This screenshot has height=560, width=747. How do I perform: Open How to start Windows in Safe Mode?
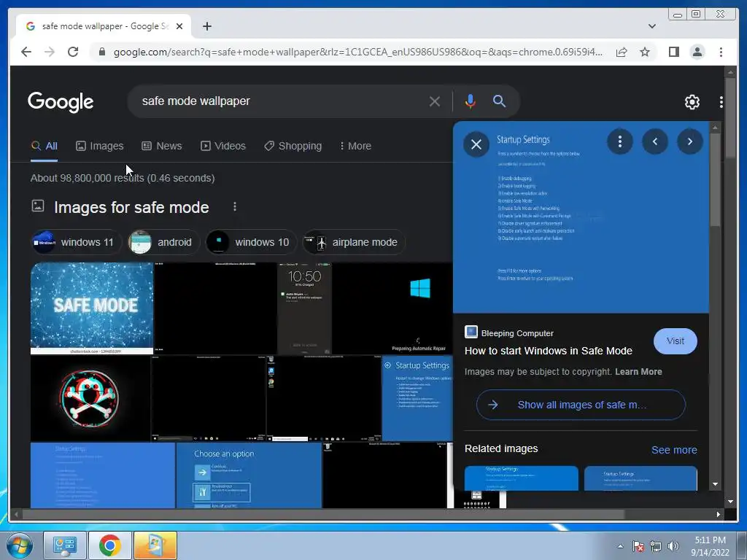549,351
